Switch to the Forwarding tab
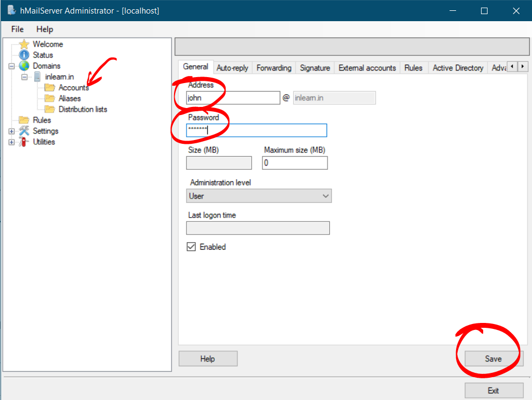Viewport: 532px width, 400px height. [274, 68]
